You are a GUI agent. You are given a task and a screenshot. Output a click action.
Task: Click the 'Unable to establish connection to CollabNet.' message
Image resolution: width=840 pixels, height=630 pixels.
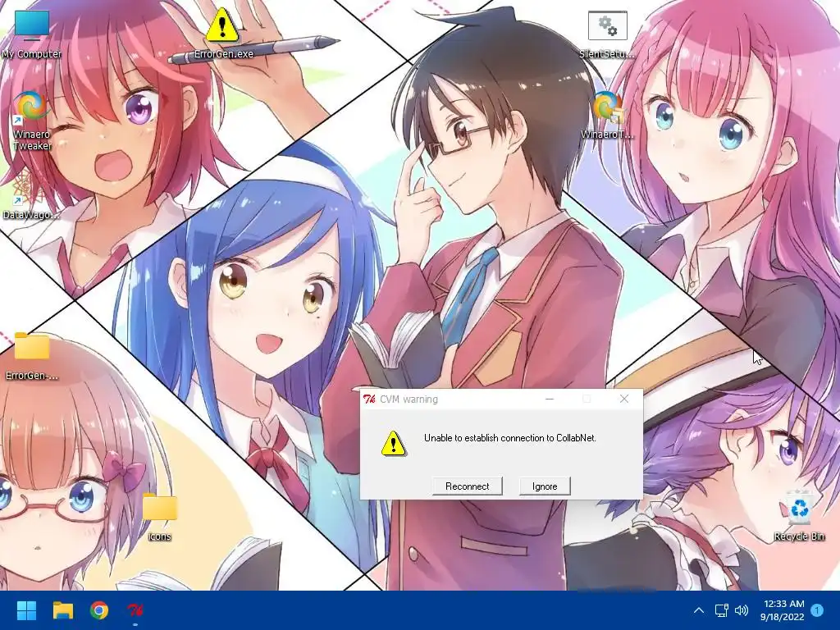coord(510,438)
